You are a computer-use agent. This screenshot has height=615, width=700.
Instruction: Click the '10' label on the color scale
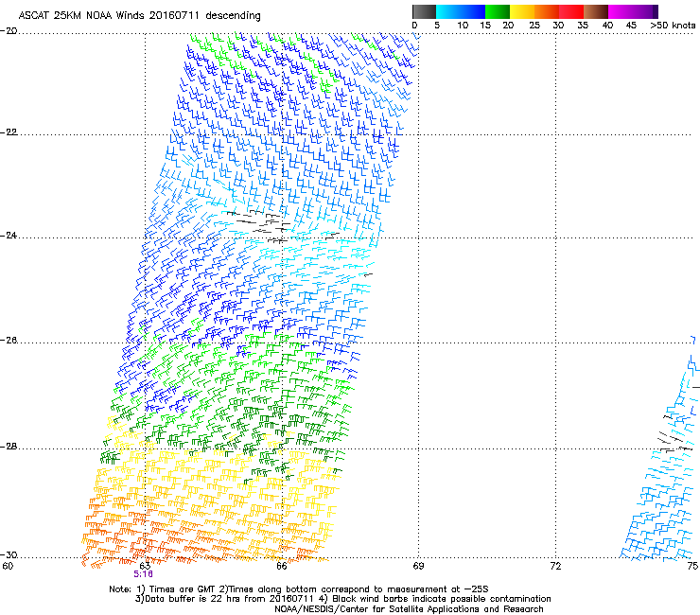(x=463, y=26)
